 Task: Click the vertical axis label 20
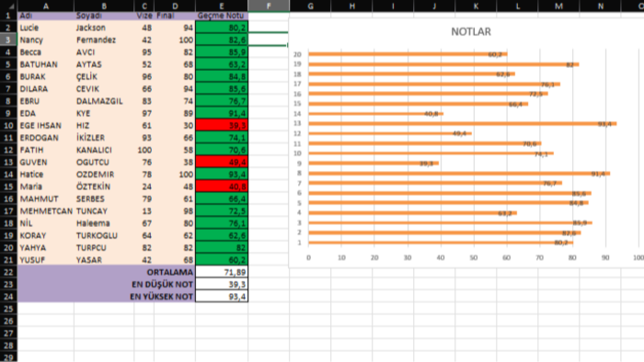coord(297,54)
